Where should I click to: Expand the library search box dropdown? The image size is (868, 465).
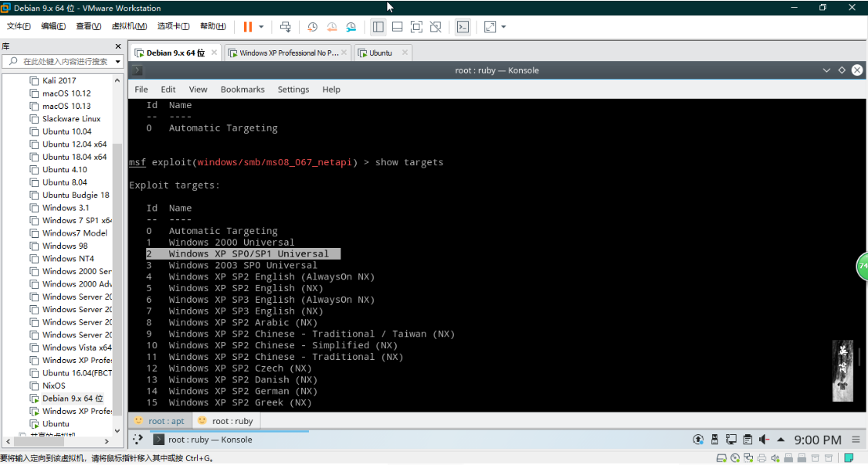(118, 61)
